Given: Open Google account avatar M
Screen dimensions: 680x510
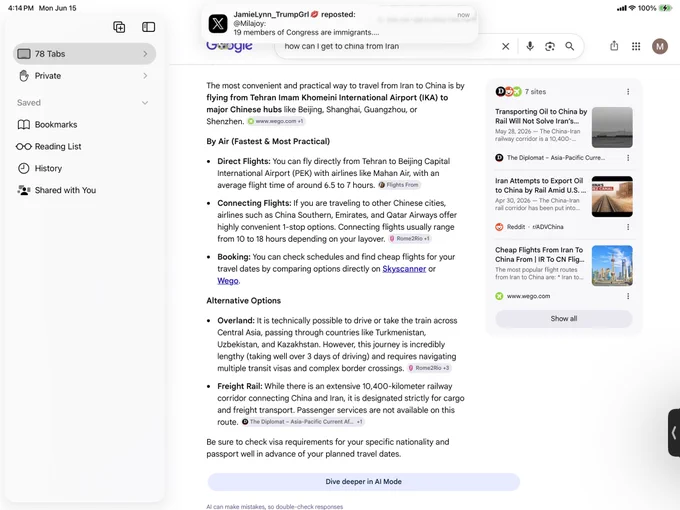Looking at the screenshot, I should (660, 46).
